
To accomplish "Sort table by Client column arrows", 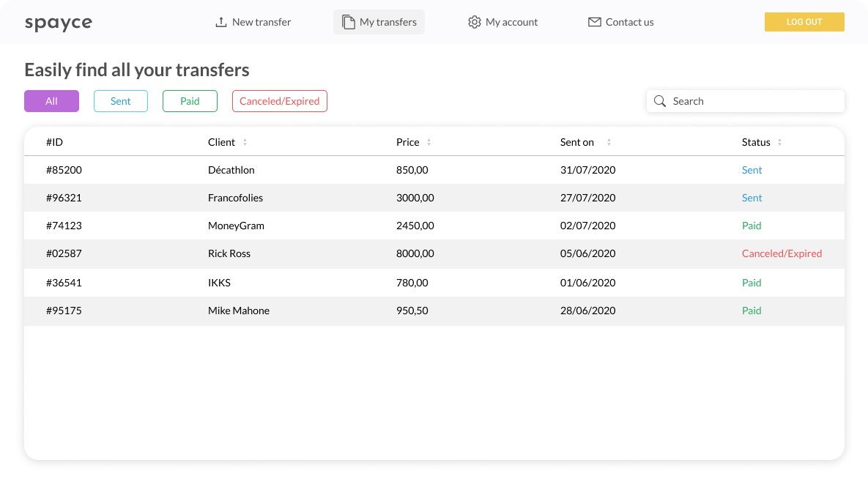I will [x=245, y=142].
